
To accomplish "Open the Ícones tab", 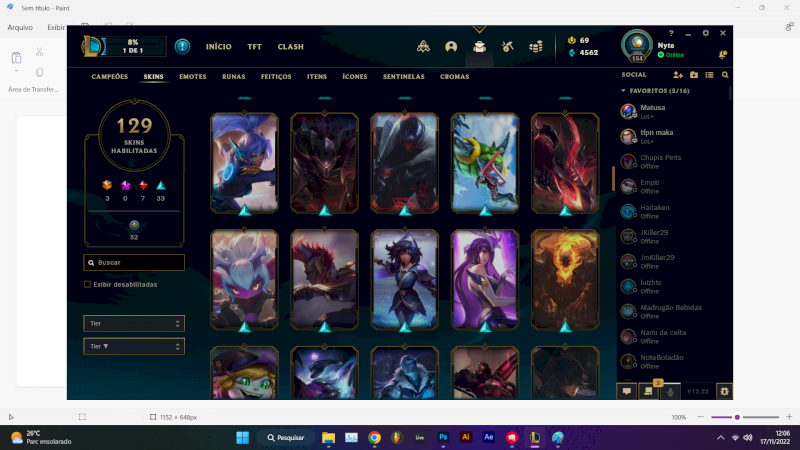I will (x=355, y=77).
